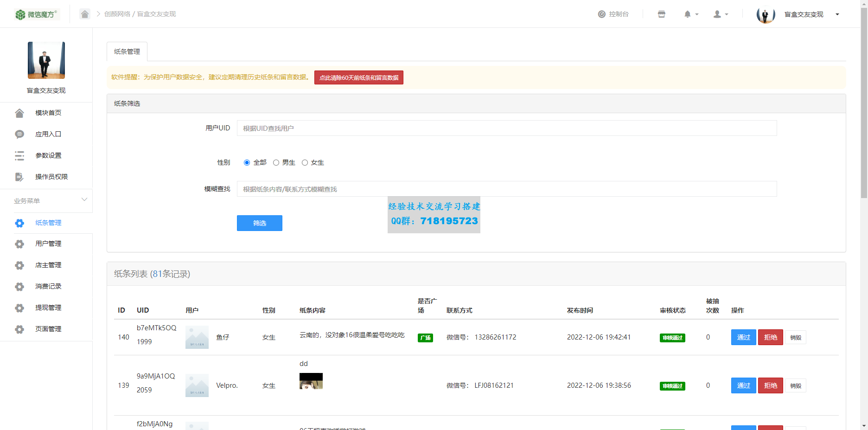Click the 用户UID search input field

point(506,128)
